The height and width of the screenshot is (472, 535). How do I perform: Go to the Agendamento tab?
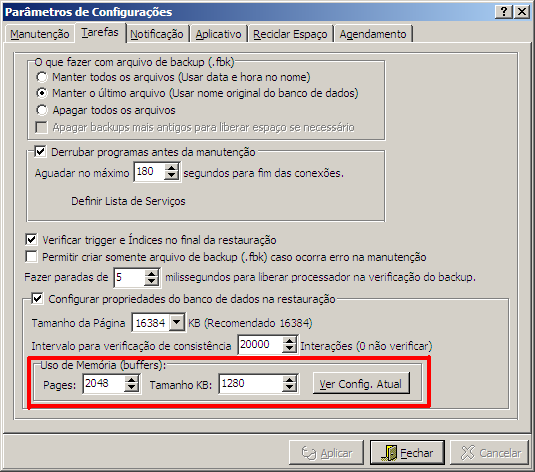[x=373, y=34]
